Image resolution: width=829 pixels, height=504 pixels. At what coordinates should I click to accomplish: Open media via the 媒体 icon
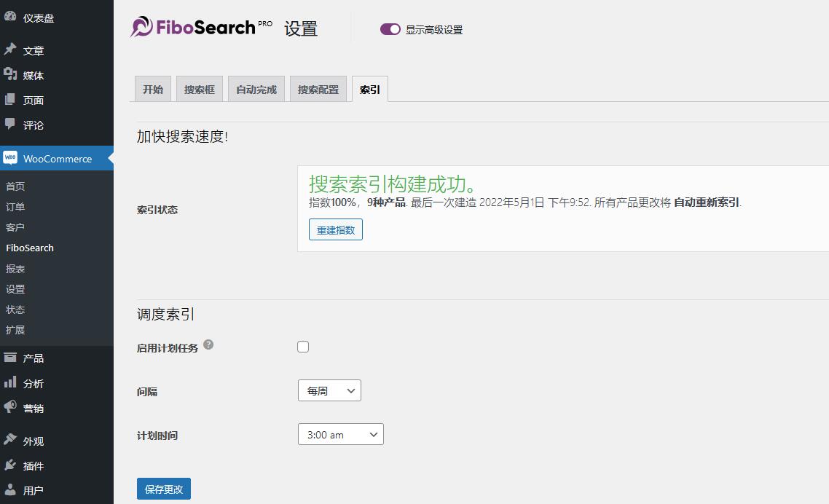(10, 74)
